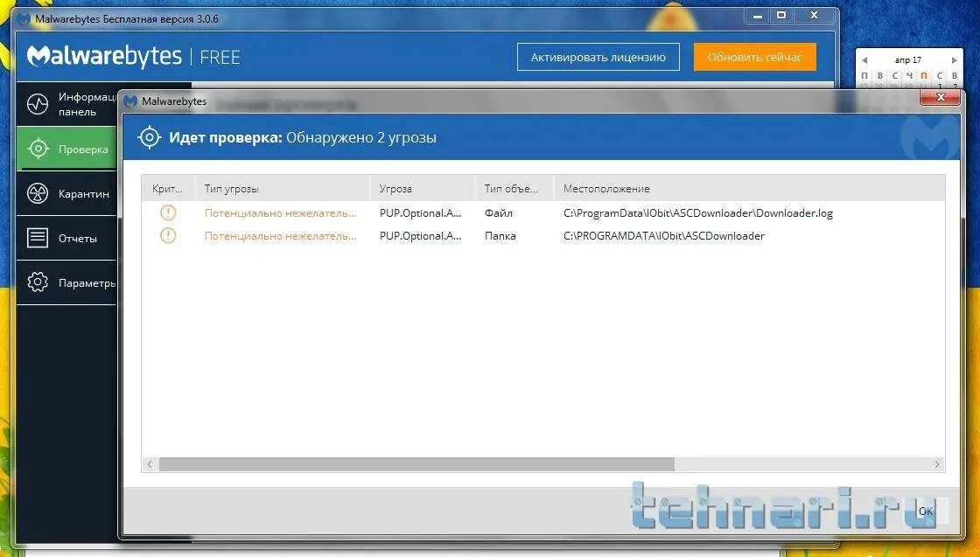Open the Информационная панель sidebar tab
This screenshot has height=557, width=980.
[x=66, y=104]
